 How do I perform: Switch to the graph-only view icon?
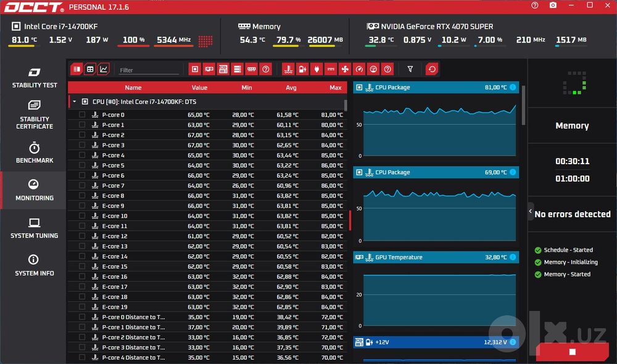[104, 69]
